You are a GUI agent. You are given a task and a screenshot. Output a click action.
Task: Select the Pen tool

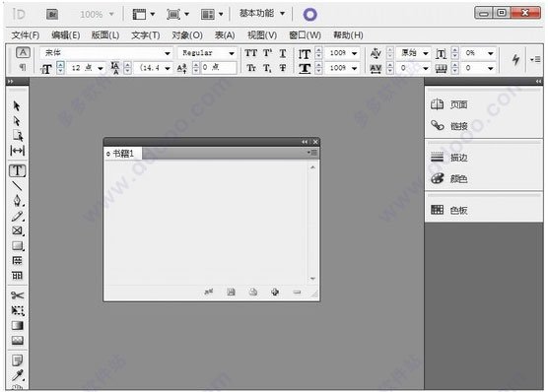18,201
